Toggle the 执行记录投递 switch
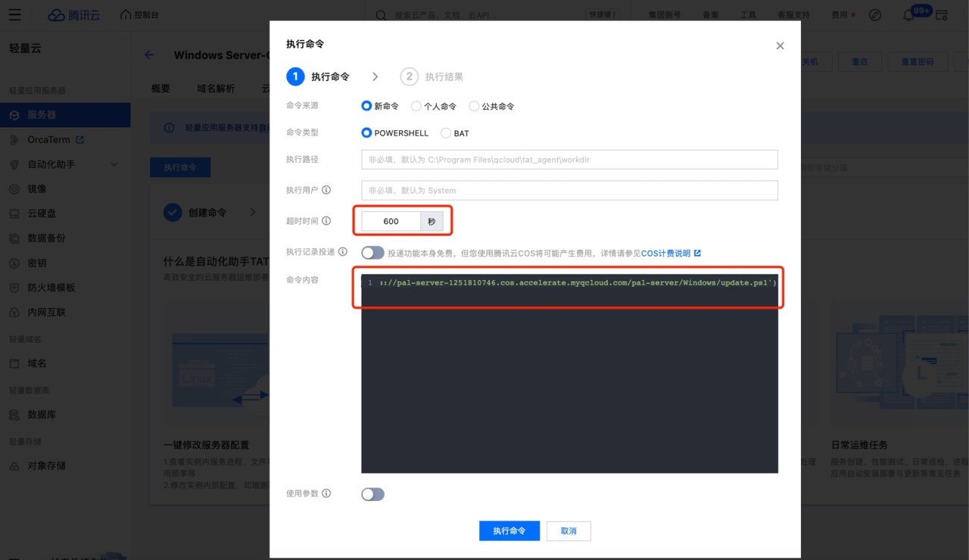 [372, 253]
